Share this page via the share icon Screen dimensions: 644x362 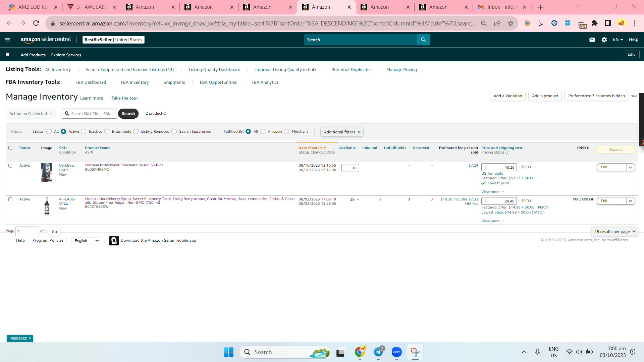coord(497,23)
